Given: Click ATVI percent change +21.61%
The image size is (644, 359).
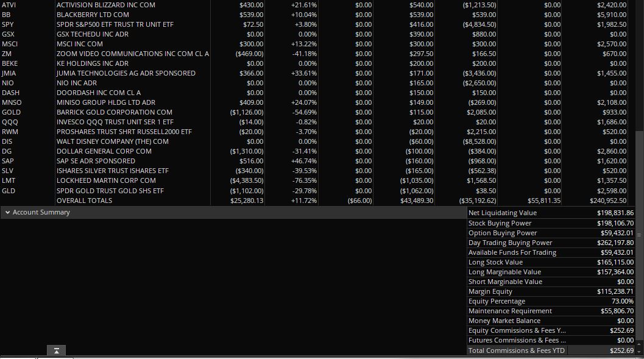Looking at the screenshot, I should coord(304,5).
